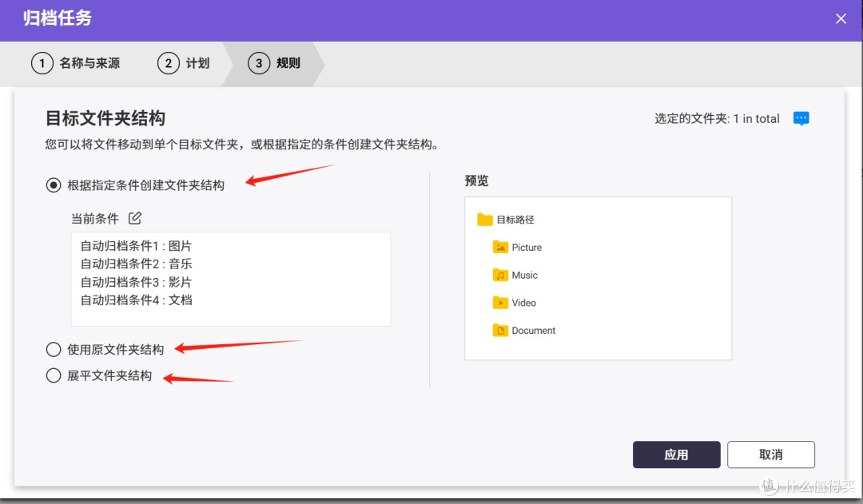Click 自动归档条件1 : 图片 line
863x504 pixels.
[x=136, y=246]
